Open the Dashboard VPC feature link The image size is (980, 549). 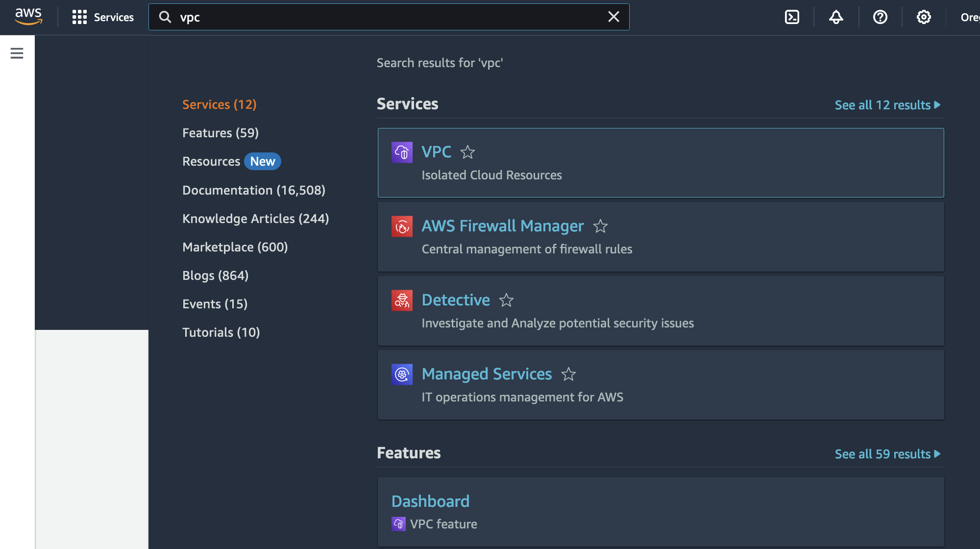430,501
